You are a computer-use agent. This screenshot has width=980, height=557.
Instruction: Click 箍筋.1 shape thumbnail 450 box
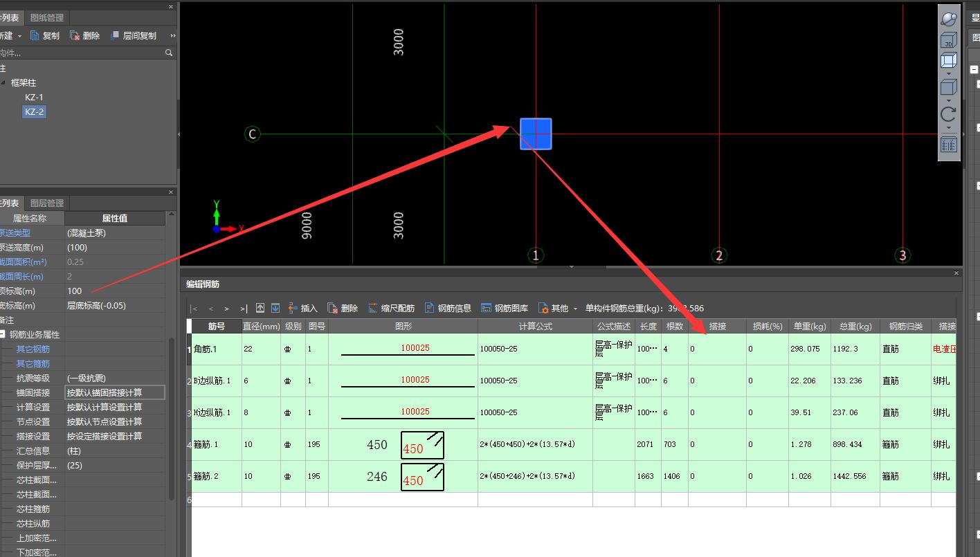point(422,445)
